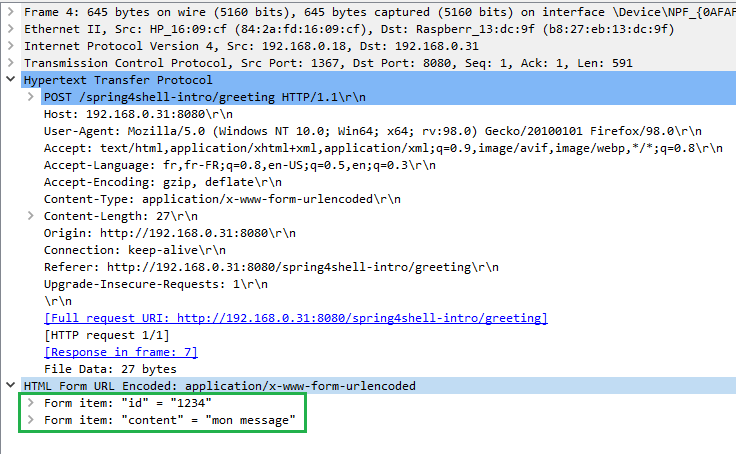736x454 pixels.
Task: Select the Connection: keep-alive line
Action: tap(135, 250)
